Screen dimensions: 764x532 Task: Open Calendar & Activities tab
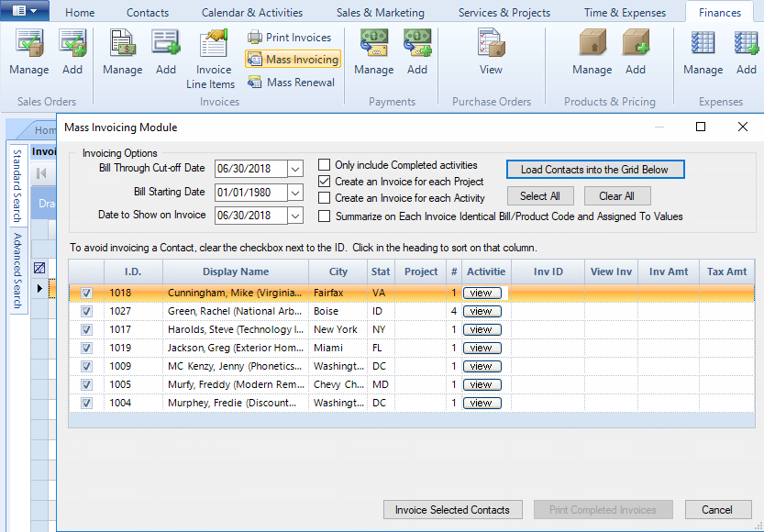(252, 13)
